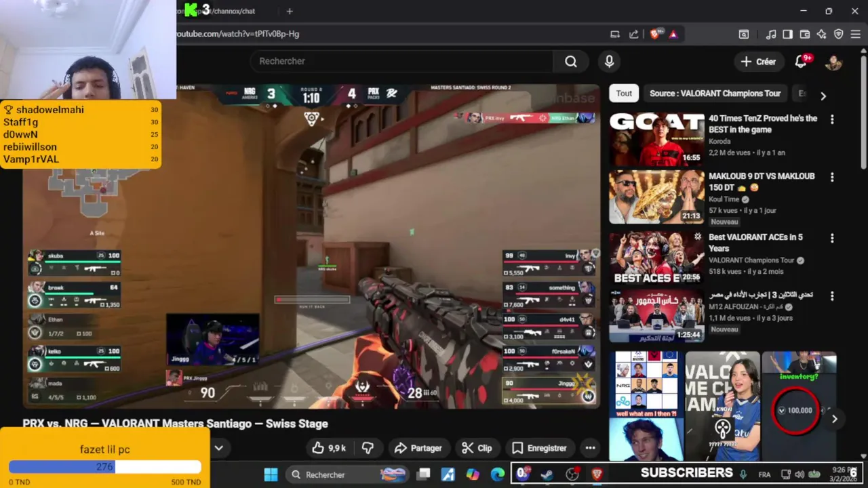Open the '100,000 inventory?' Short
Image resolution: width=868 pixels, height=488 pixels.
(x=799, y=405)
